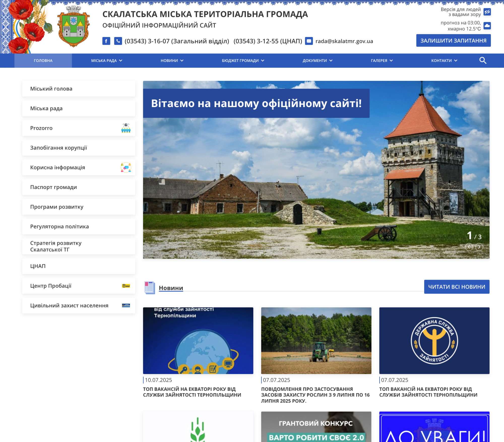Open the Facebook page icon
Viewport: 504px width, 442px height.
pyautogui.click(x=106, y=41)
